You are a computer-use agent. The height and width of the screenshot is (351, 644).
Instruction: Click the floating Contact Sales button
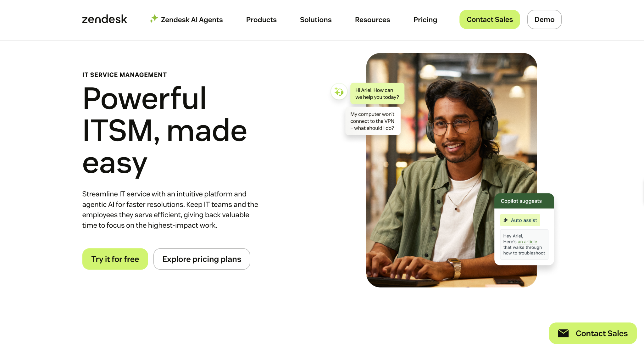click(x=593, y=333)
